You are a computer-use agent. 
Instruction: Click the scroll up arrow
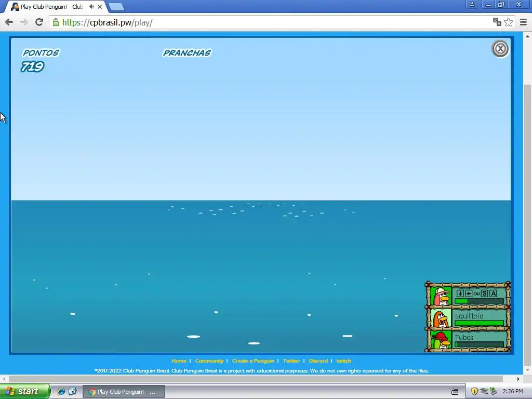pyautogui.click(x=527, y=36)
